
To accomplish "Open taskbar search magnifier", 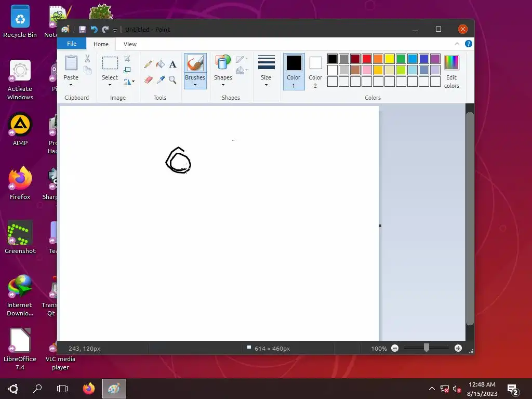I will pyautogui.click(x=37, y=389).
